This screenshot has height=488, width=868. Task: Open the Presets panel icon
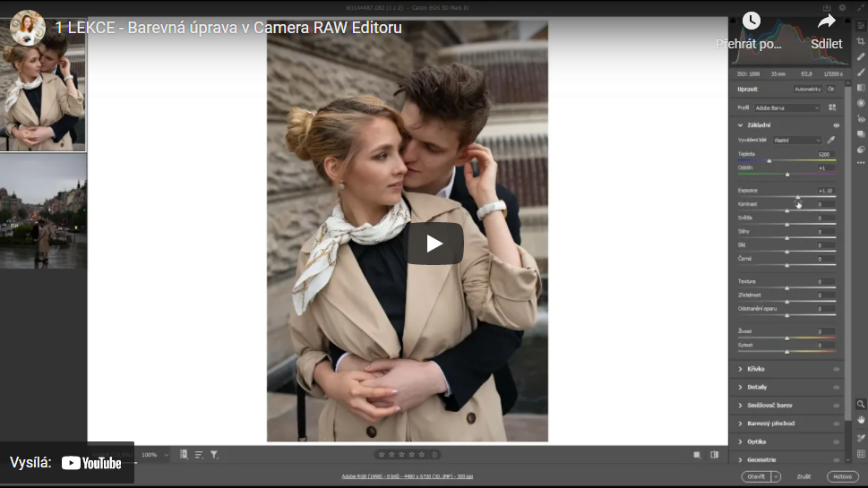[x=861, y=150]
